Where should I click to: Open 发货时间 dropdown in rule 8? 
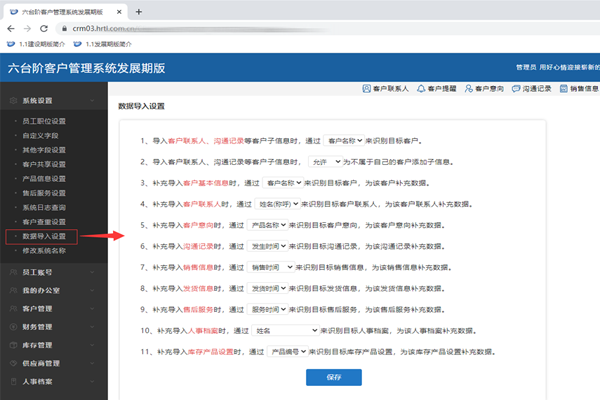pos(267,288)
